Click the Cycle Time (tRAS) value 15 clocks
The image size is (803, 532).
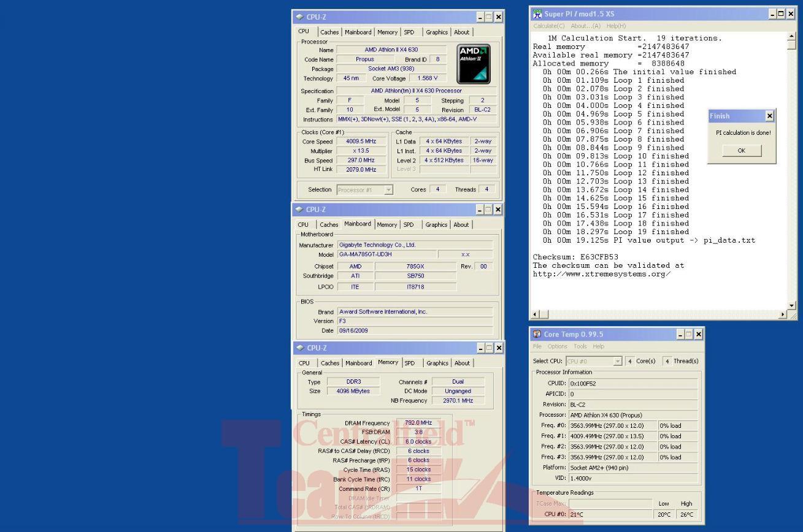click(418, 469)
